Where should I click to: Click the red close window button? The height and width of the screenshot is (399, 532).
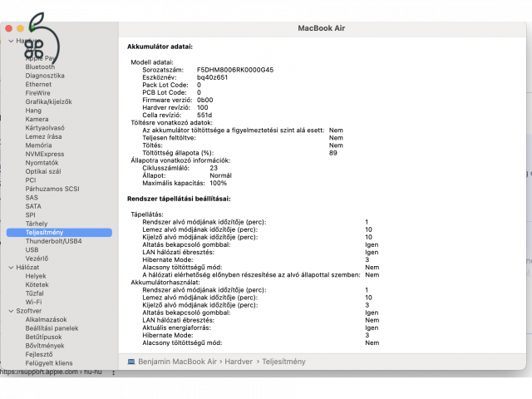[x=9, y=28]
